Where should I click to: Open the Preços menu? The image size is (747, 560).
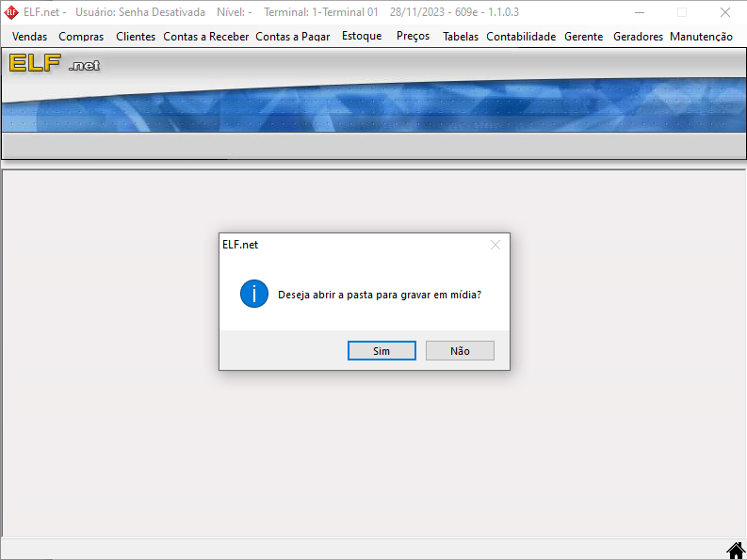pyautogui.click(x=413, y=36)
